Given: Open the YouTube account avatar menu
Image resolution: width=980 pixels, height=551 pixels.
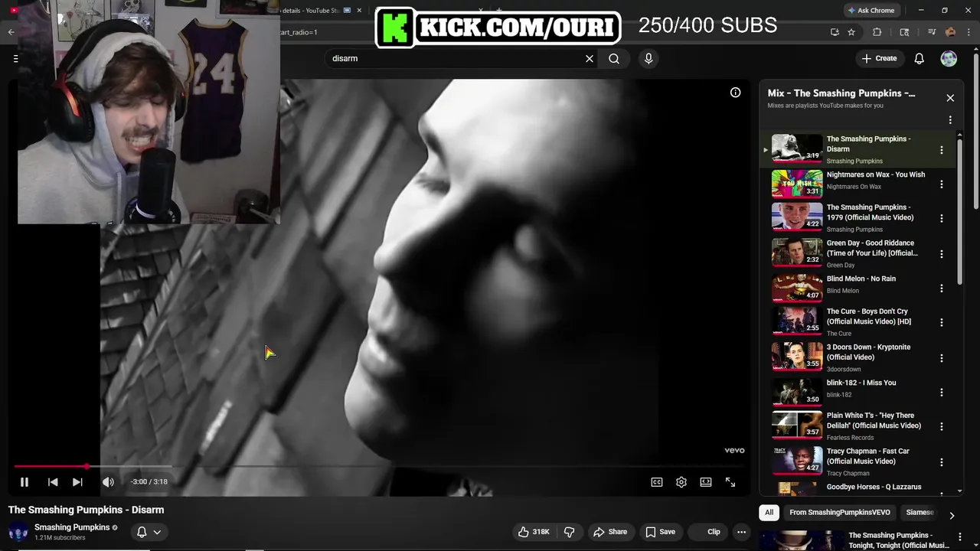Looking at the screenshot, I should tap(949, 58).
